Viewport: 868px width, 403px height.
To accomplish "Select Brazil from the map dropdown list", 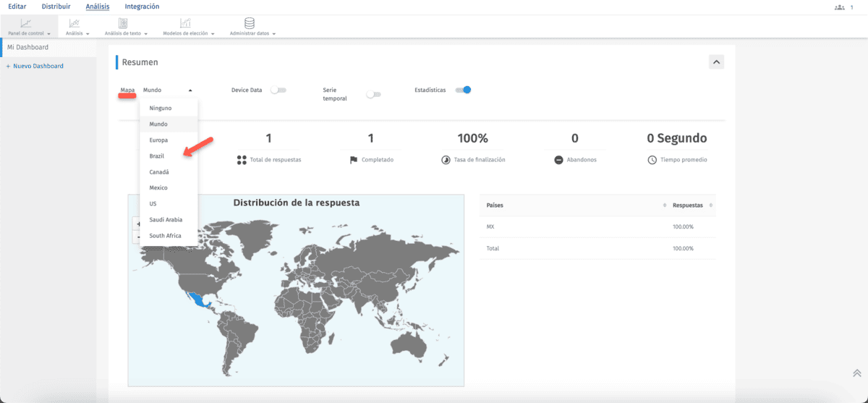I will click(157, 156).
